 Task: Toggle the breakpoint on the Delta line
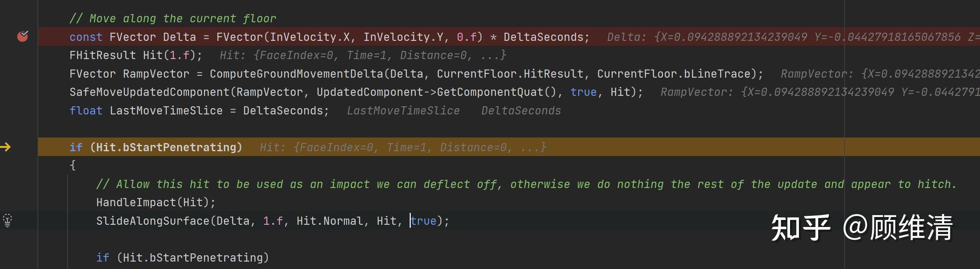click(x=22, y=36)
